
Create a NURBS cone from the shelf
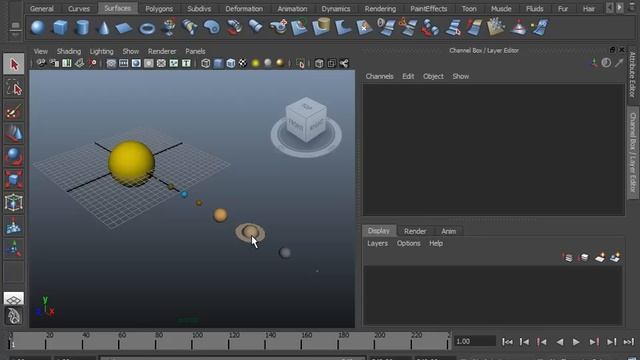(x=103, y=27)
